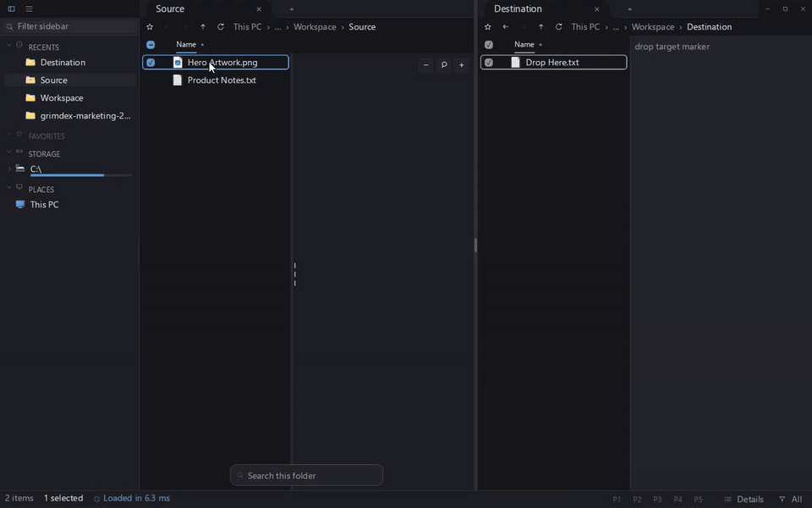Go up from Destination folder
The height and width of the screenshot is (508, 812).
(541, 27)
